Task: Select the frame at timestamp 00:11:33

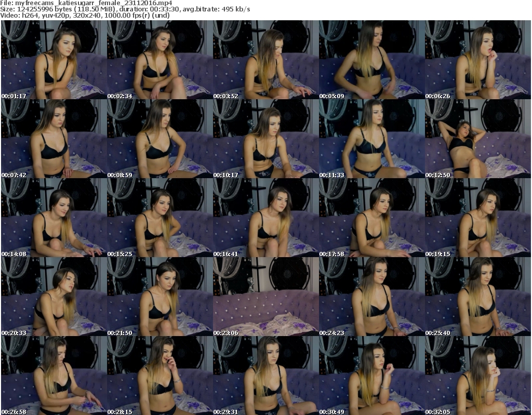Action: [x=372, y=139]
